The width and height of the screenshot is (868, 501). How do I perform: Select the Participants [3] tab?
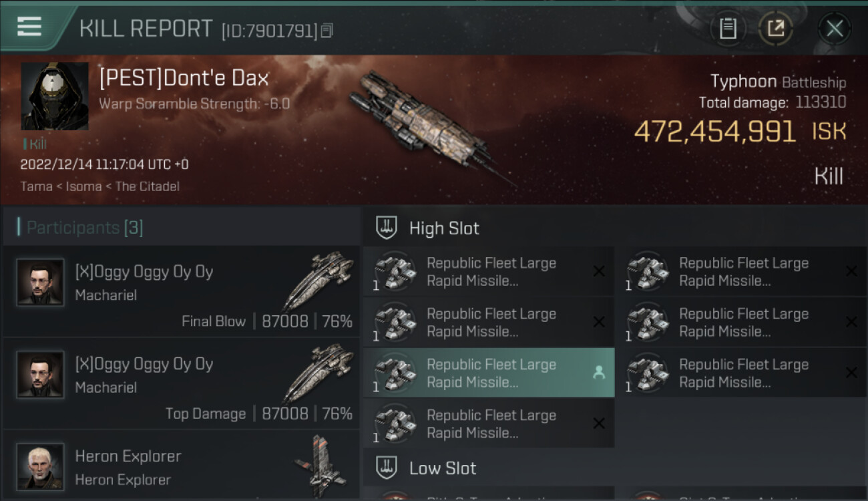click(x=85, y=228)
